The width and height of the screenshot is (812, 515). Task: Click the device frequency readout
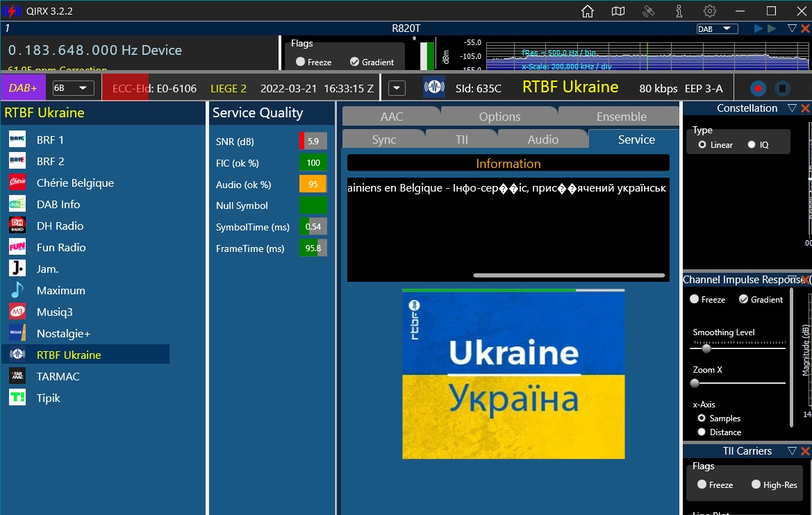94,50
